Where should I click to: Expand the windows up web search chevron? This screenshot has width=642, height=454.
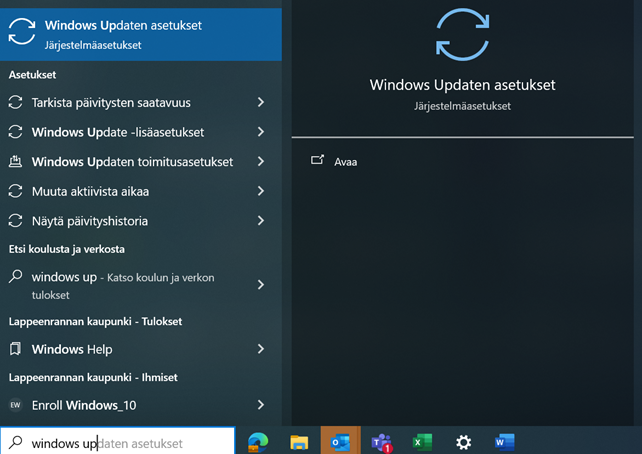coord(261,285)
